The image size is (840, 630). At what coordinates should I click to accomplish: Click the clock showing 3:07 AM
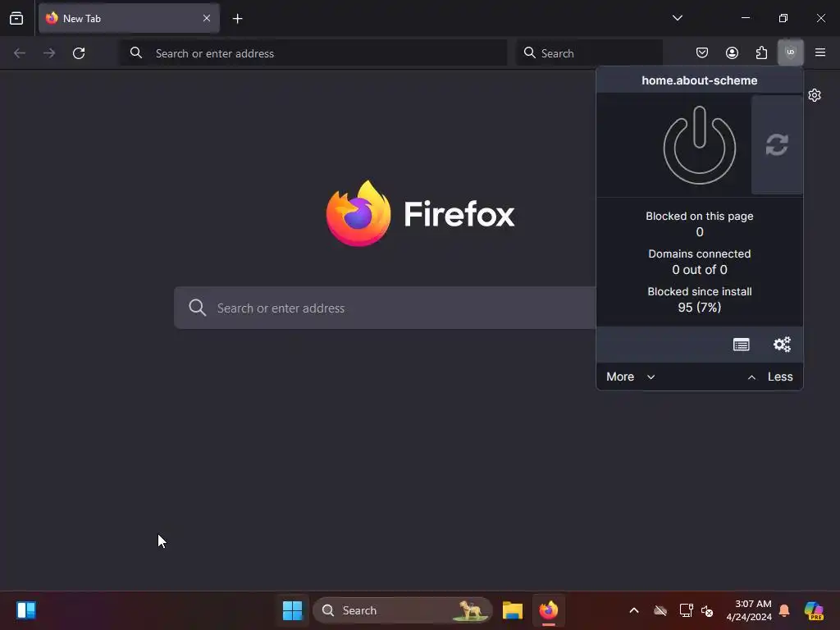coord(749,610)
